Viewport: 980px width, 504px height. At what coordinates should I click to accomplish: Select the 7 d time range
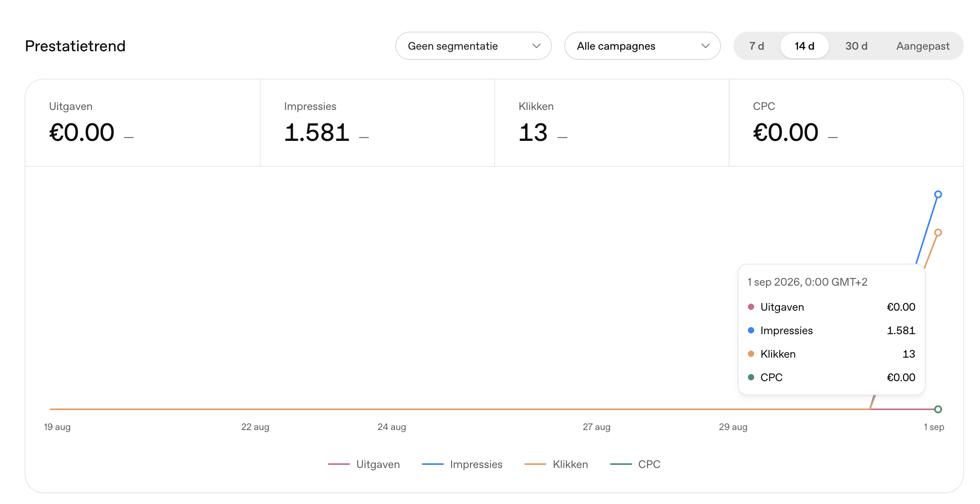(x=757, y=46)
